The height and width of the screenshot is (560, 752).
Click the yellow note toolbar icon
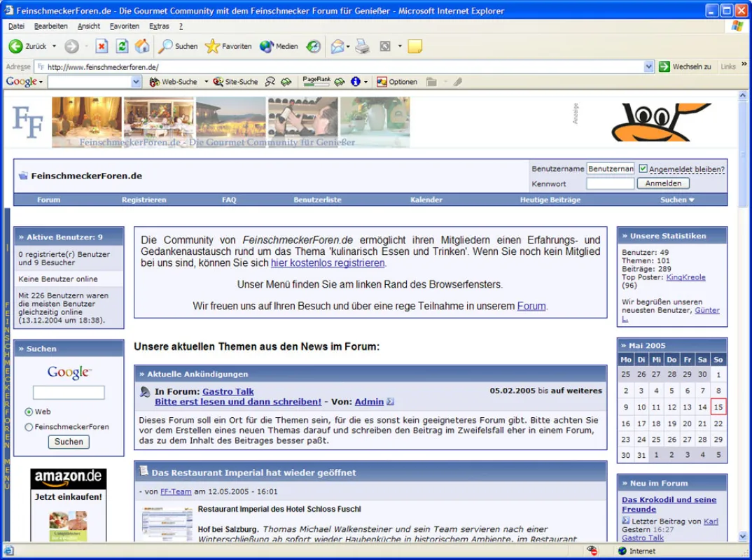[x=415, y=46]
